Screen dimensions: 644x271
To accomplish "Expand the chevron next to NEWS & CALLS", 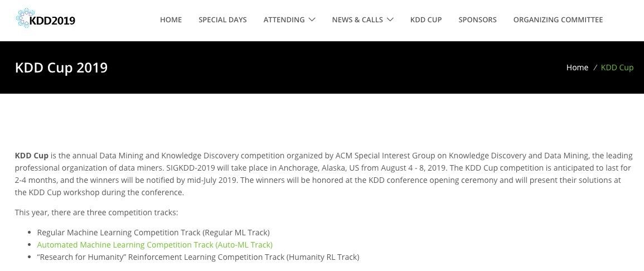I will pyautogui.click(x=390, y=20).
